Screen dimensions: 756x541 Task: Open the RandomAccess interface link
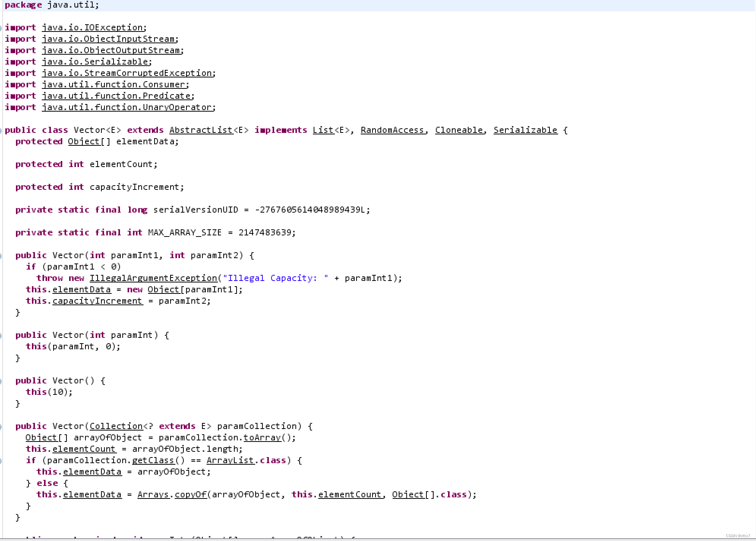tap(392, 130)
